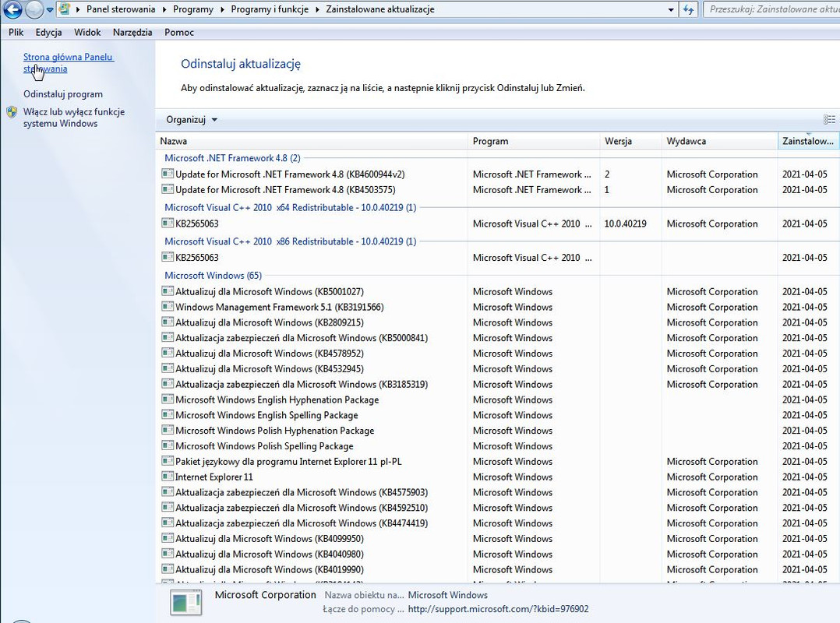Select icon of Internet Explorer 11 row
840x623 pixels.
[168, 477]
